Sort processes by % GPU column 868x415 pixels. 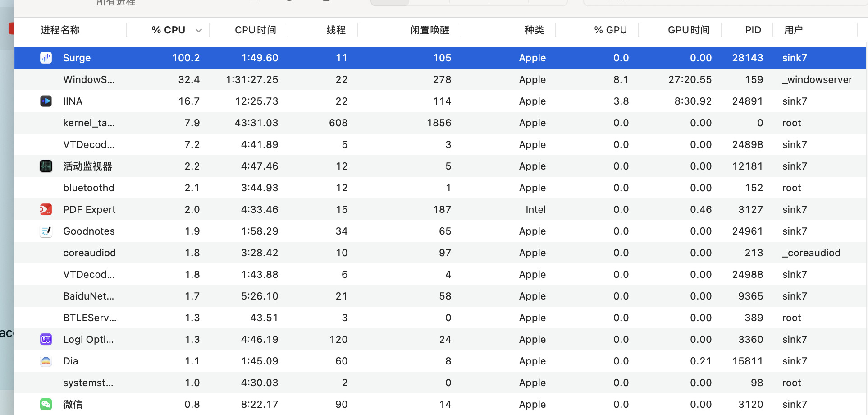[610, 30]
